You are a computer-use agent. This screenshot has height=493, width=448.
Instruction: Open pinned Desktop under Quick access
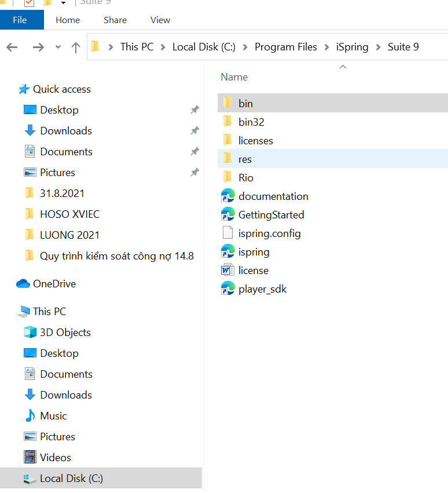[59, 110]
